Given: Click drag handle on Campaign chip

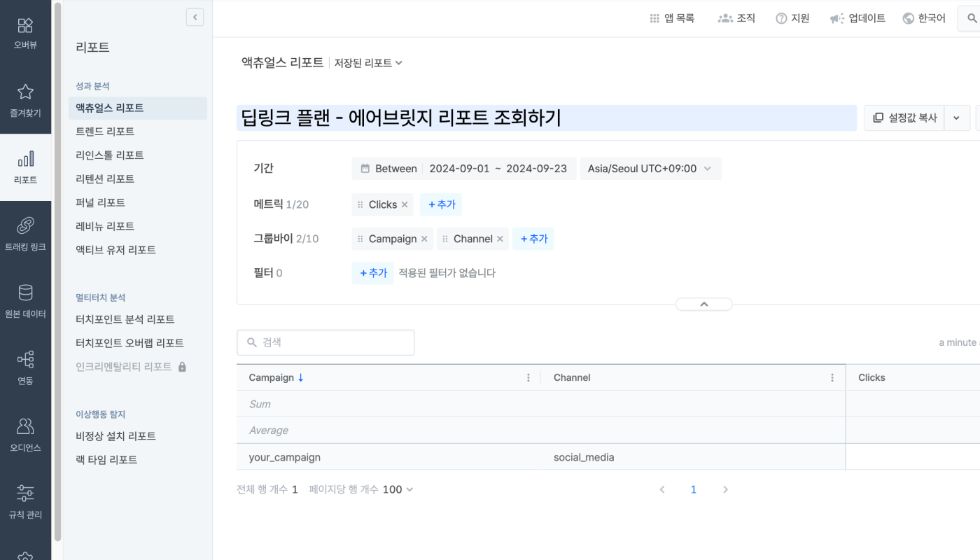Looking at the screenshot, I should click(x=360, y=239).
